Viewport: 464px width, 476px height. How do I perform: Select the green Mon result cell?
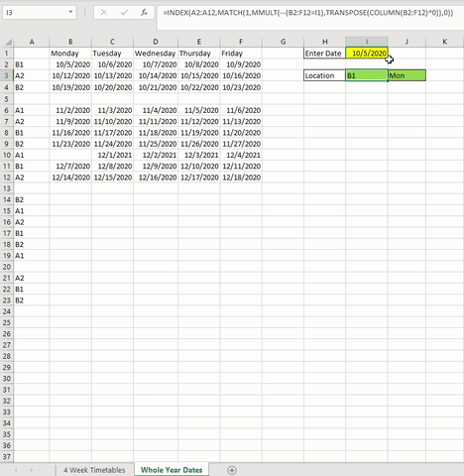406,75
